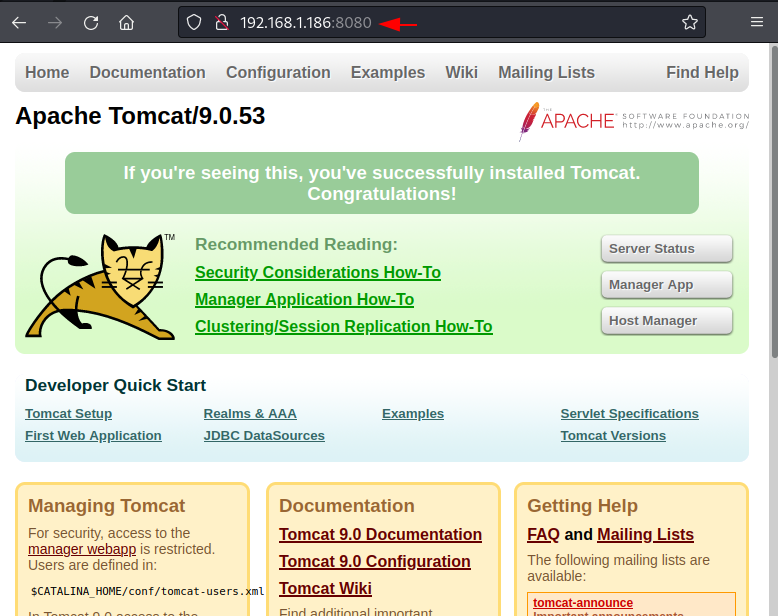Open the Tomcat 9.0 Configuration link
778x616 pixels.
tap(375, 561)
